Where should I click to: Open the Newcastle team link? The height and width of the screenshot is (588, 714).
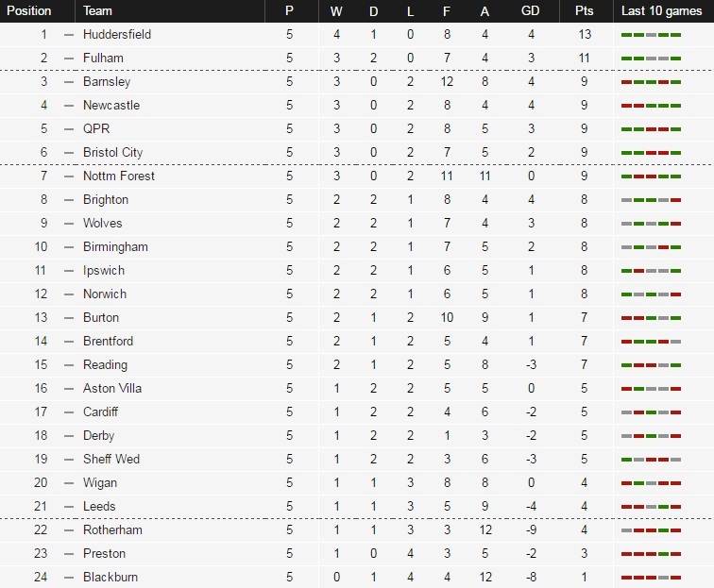[x=111, y=105]
